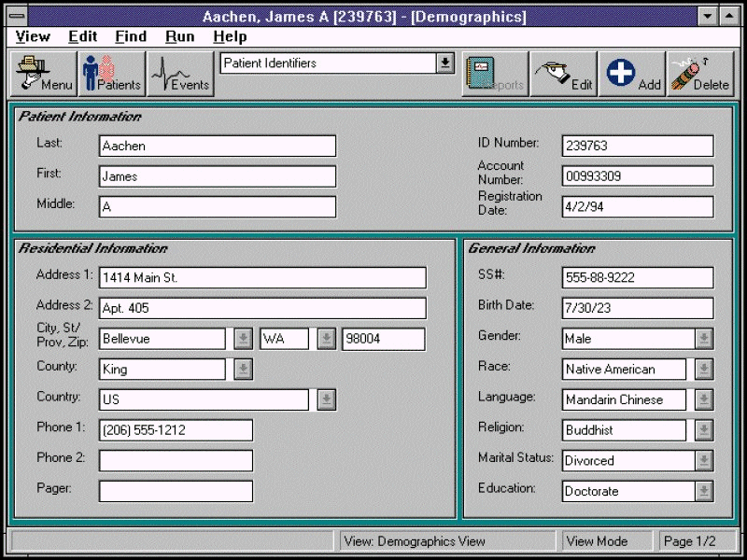The height and width of the screenshot is (560, 747).
Task: Click the Phone 2 input field
Action: tap(176, 461)
